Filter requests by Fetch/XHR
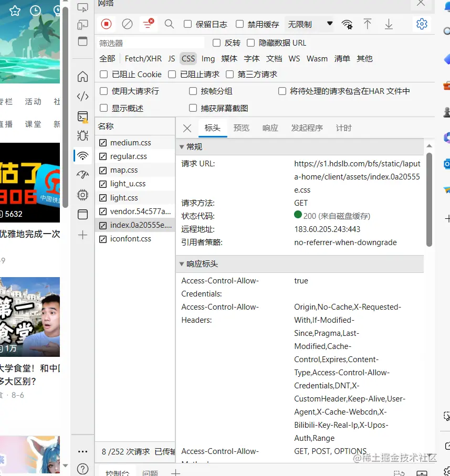The image size is (450, 476). (143, 59)
